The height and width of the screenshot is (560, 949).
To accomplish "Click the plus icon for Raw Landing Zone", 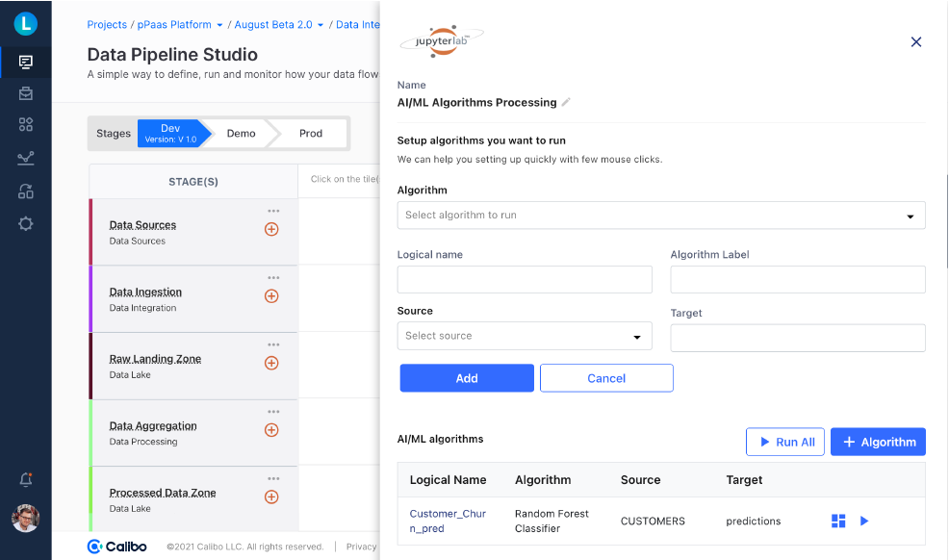I will point(271,363).
